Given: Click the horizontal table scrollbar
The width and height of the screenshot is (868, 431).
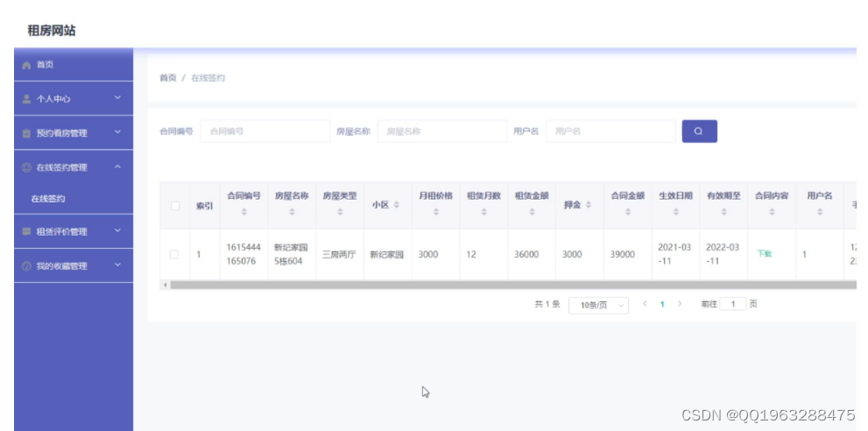Looking at the screenshot, I should tap(508, 285).
